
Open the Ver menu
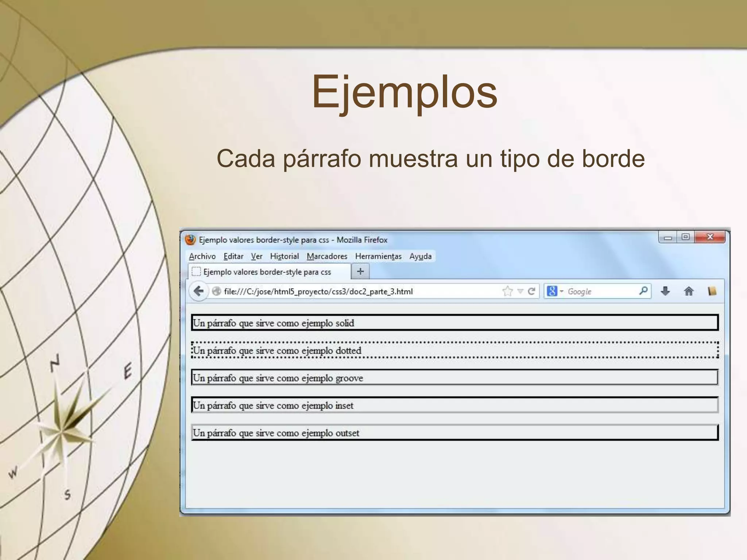point(257,256)
